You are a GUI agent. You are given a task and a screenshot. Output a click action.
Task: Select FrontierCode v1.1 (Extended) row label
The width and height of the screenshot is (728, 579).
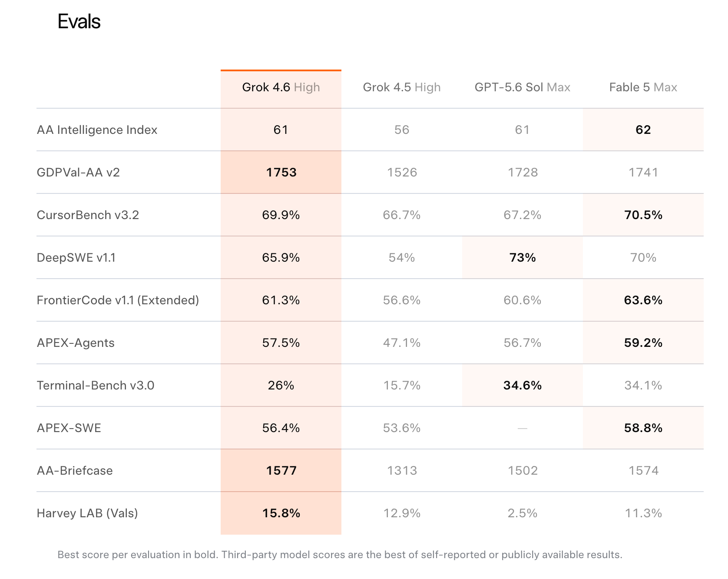(x=118, y=300)
